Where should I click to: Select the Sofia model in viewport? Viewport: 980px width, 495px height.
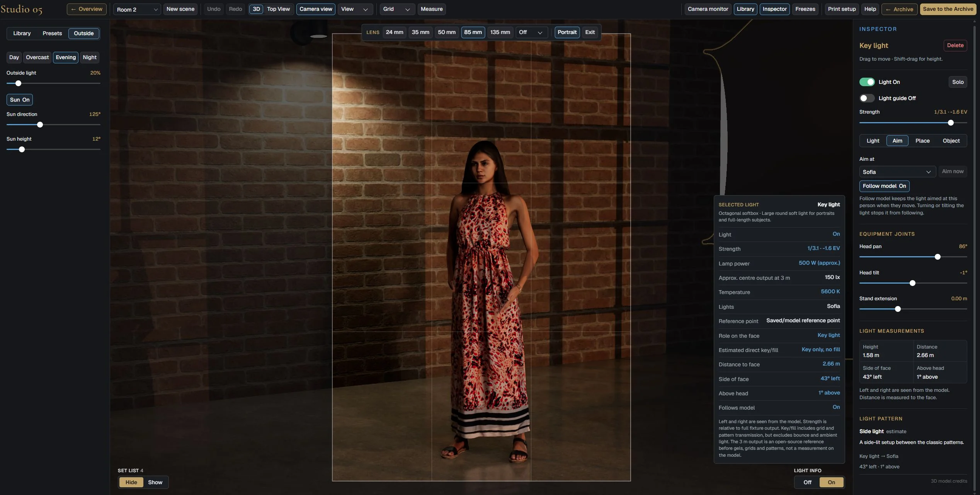[490, 301]
